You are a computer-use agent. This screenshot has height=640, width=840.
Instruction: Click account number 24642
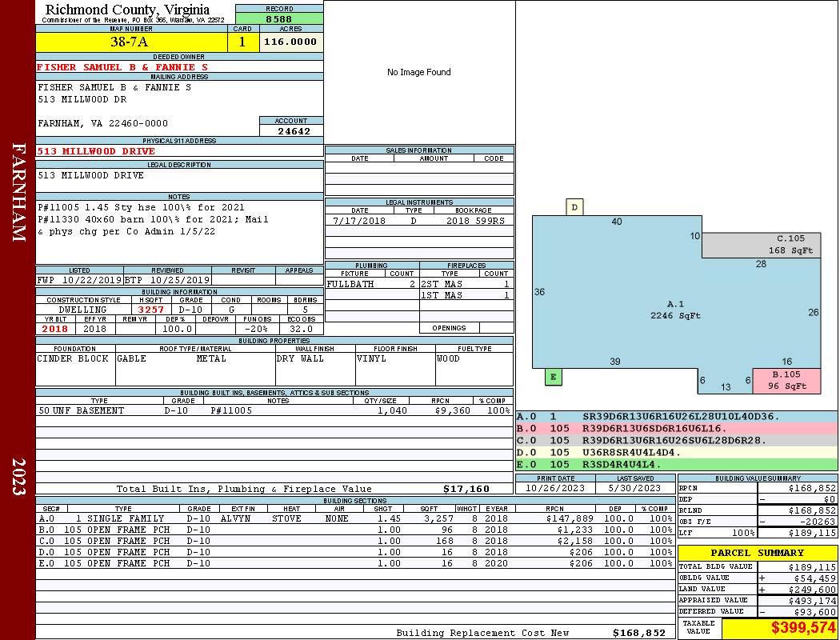click(294, 130)
